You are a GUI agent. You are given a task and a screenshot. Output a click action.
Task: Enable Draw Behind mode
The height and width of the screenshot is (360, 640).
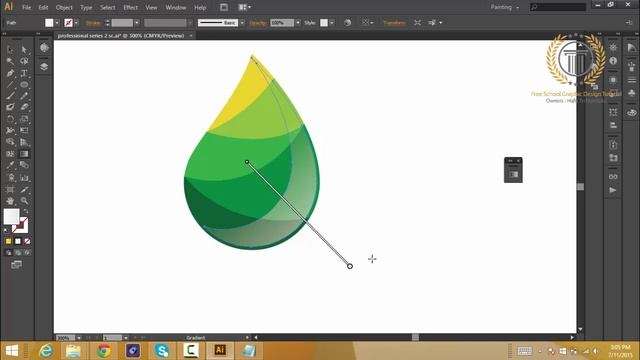[18, 253]
